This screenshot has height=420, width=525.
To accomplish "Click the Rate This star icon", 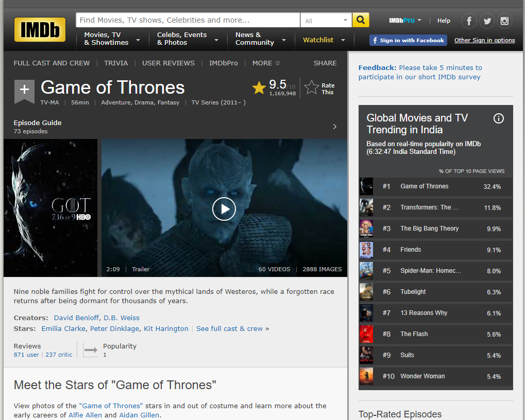I will (x=312, y=87).
